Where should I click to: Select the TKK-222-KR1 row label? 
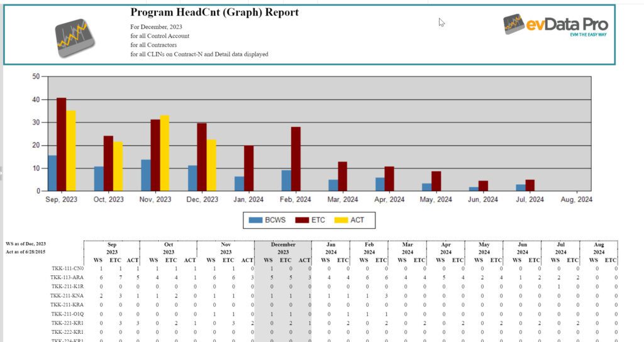(67, 332)
